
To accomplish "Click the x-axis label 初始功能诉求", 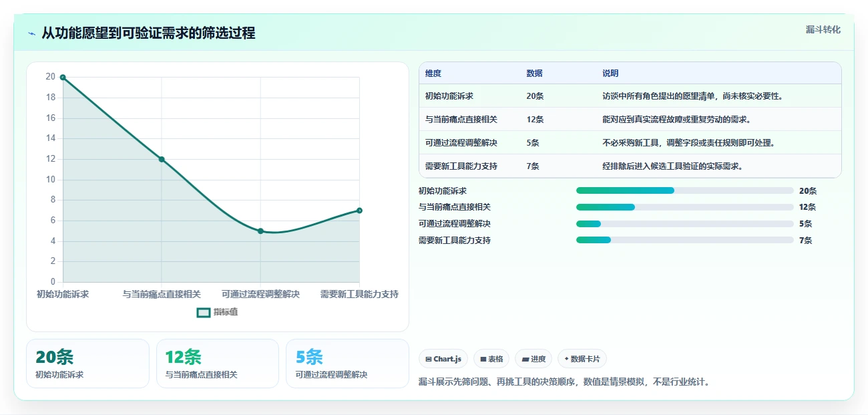I will (x=63, y=294).
